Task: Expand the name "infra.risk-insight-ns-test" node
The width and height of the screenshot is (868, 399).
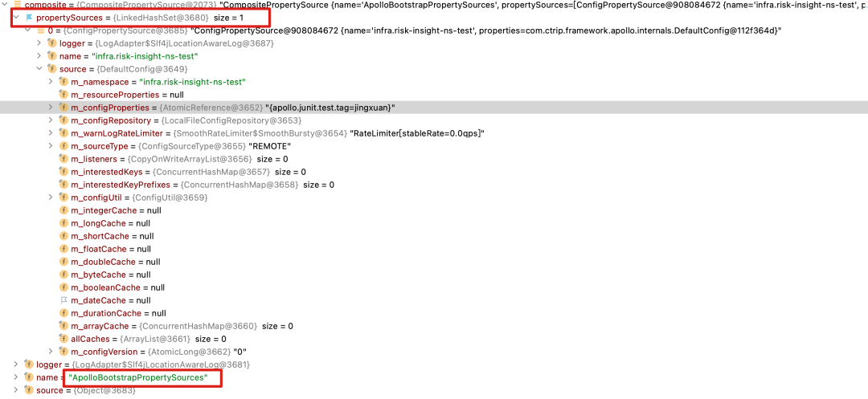Action: pyautogui.click(x=39, y=56)
